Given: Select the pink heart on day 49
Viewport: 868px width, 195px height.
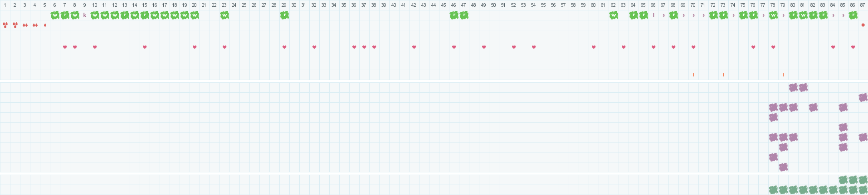Looking at the screenshot, I should pos(484,47).
